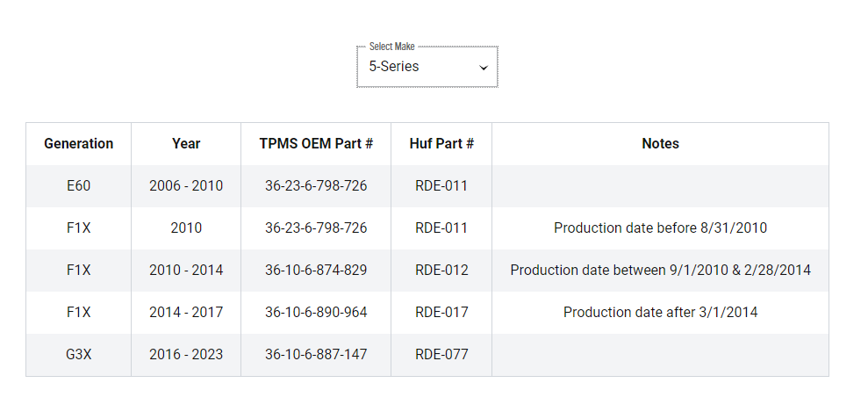Click OEM part 36-10-6-874-829

[x=316, y=270]
